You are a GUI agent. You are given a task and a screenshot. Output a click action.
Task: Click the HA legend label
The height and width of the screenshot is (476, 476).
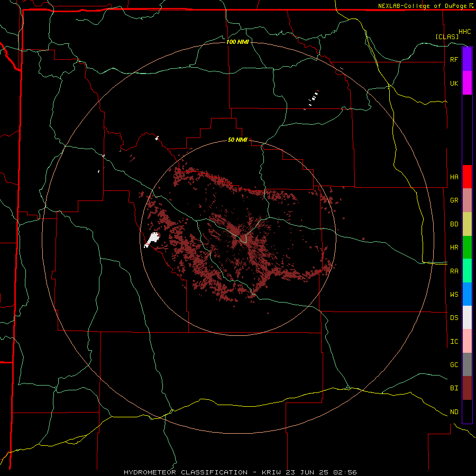(x=454, y=177)
